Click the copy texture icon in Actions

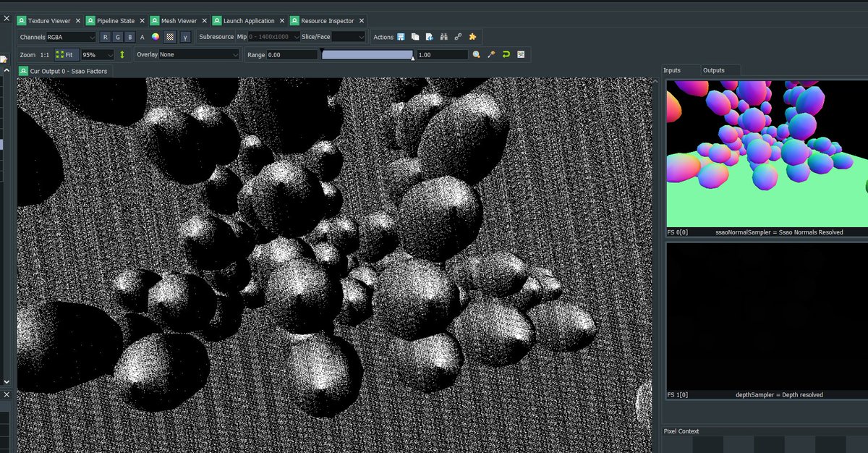click(x=415, y=36)
